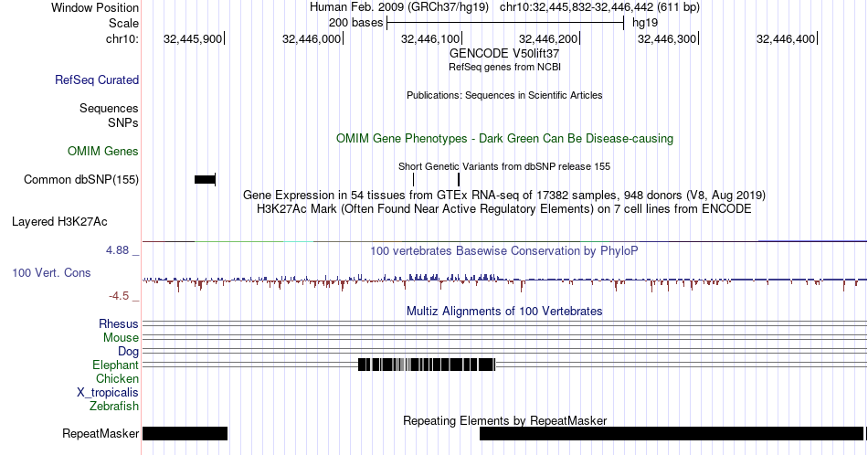Open the OMIM Genes track label
This screenshot has width=868, height=455.
[103, 151]
